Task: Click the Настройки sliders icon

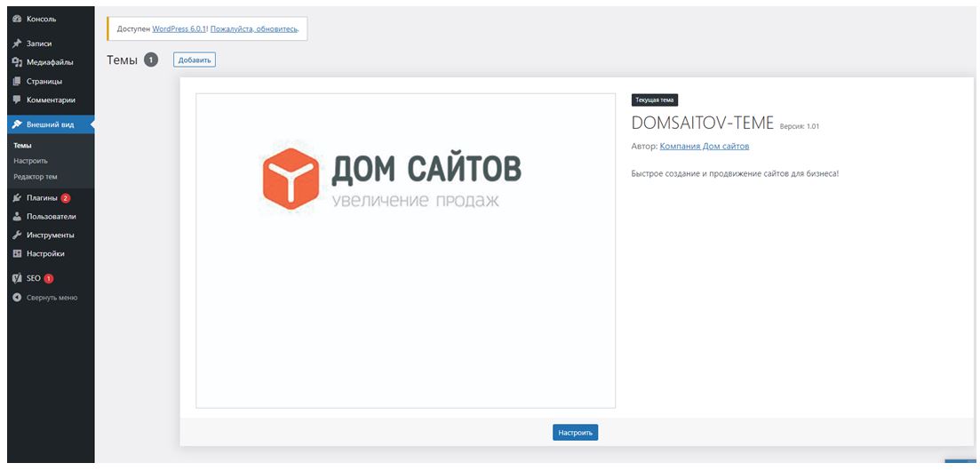Action: point(17,254)
